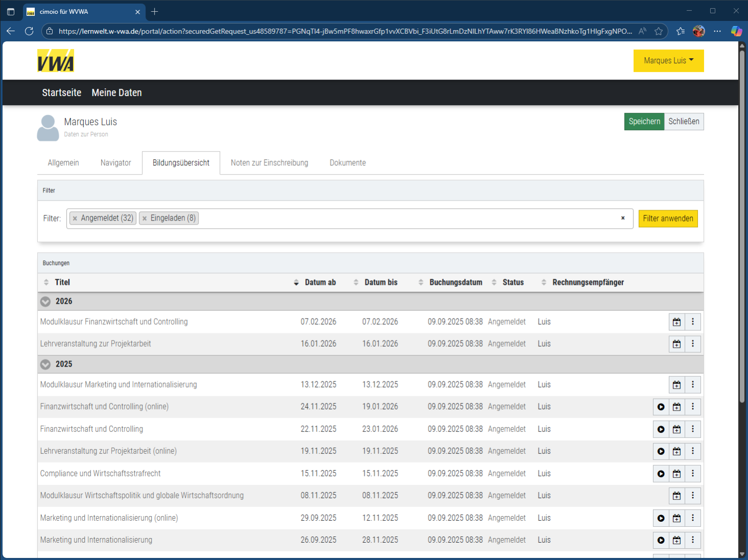
Task: Remove the Angemeldet (32) filter tag
Action: tap(75, 218)
